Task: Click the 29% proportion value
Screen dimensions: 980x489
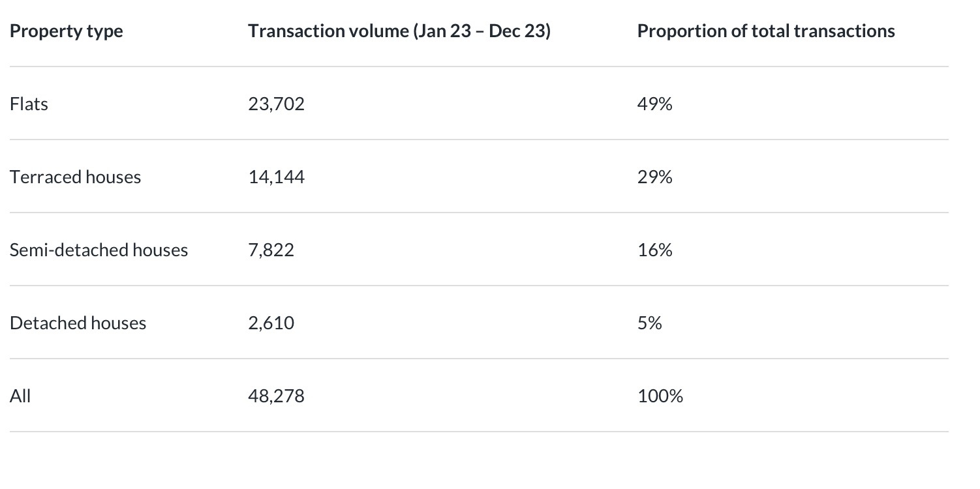Action: pos(654,177)
